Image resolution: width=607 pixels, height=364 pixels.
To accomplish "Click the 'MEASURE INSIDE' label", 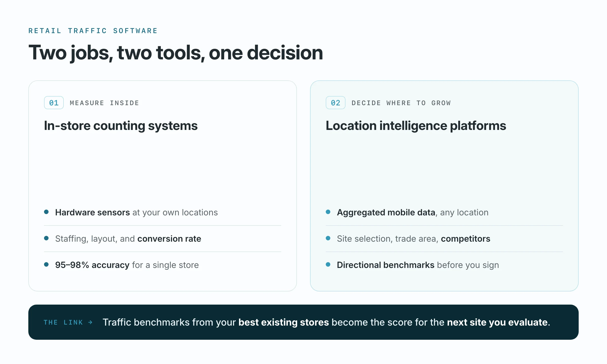I will tap(104, 103).
